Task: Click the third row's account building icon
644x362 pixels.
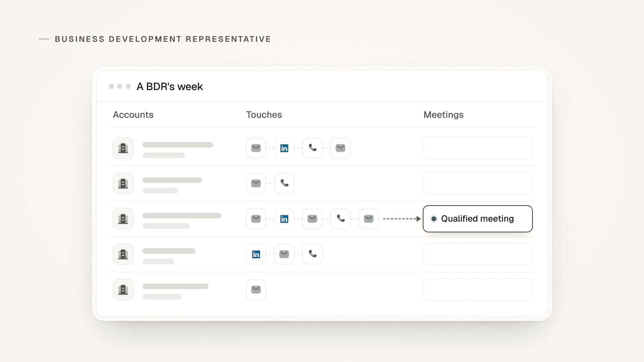Action: pos(123,219)
